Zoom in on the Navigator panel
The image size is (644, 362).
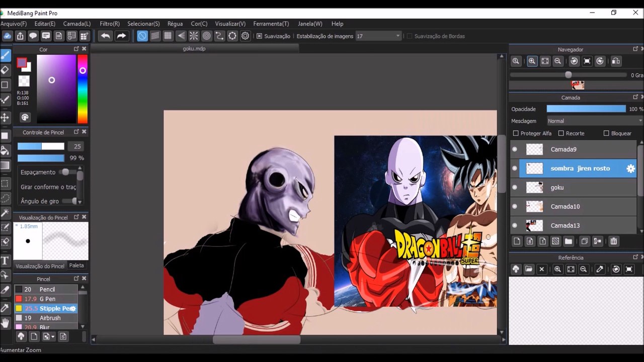point(532,61)
